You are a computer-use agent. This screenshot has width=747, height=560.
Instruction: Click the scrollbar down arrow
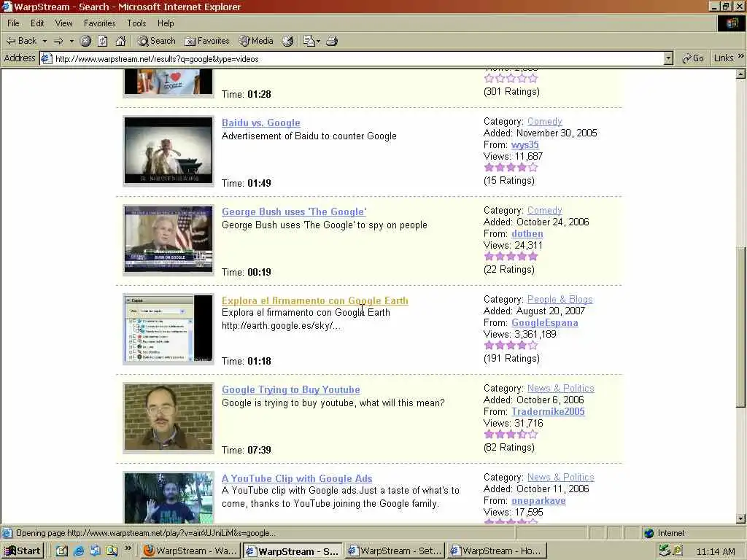click(x=740, y=518)
